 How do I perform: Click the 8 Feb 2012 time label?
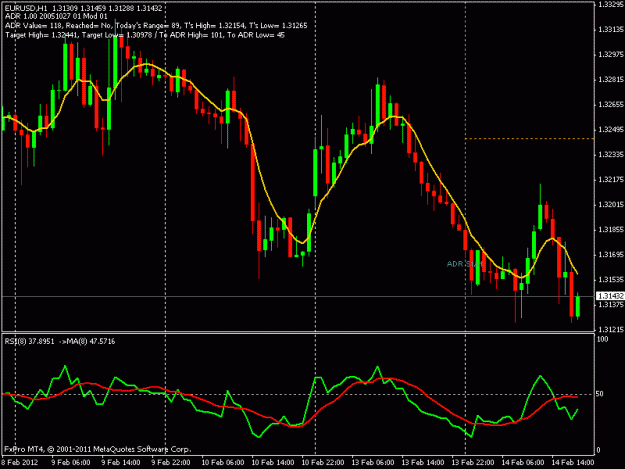point(20,463)
